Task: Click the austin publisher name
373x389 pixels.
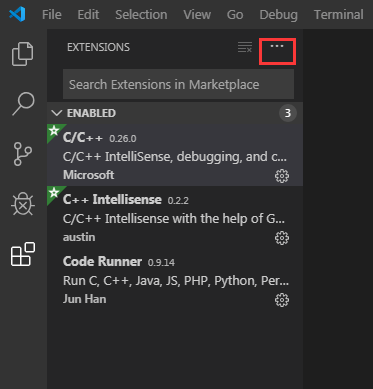Action: (x=79, y=237)
